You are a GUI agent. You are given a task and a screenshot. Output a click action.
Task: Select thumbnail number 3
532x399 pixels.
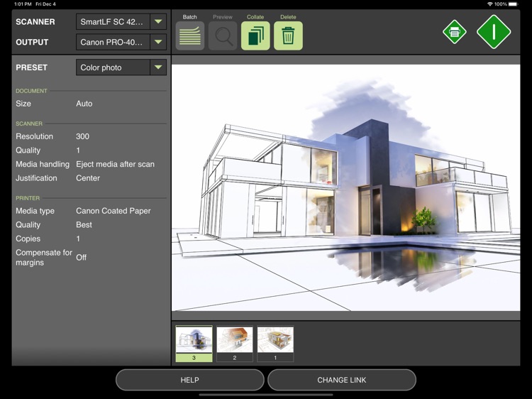(x=194, y=344)
